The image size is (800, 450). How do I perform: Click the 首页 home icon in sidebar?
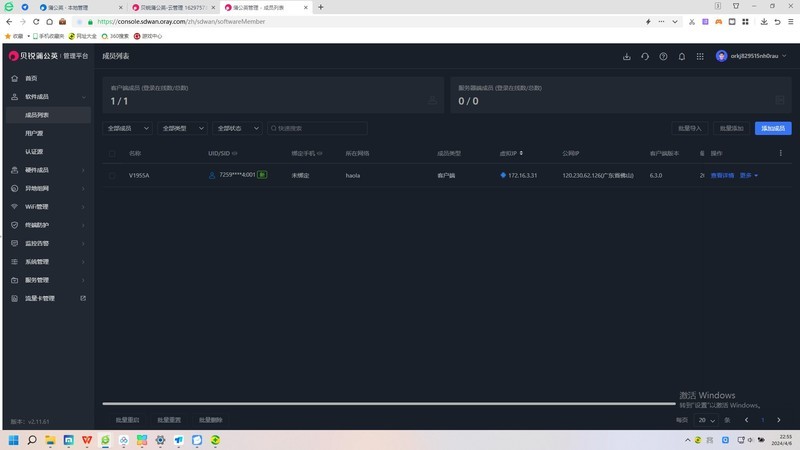(14, 79)
